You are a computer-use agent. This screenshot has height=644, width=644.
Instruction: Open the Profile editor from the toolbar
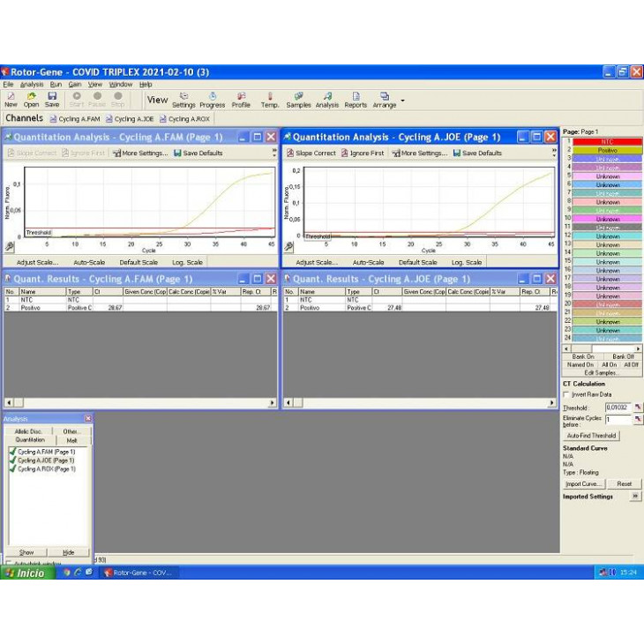pyautogui.click(x=241, y=99)
